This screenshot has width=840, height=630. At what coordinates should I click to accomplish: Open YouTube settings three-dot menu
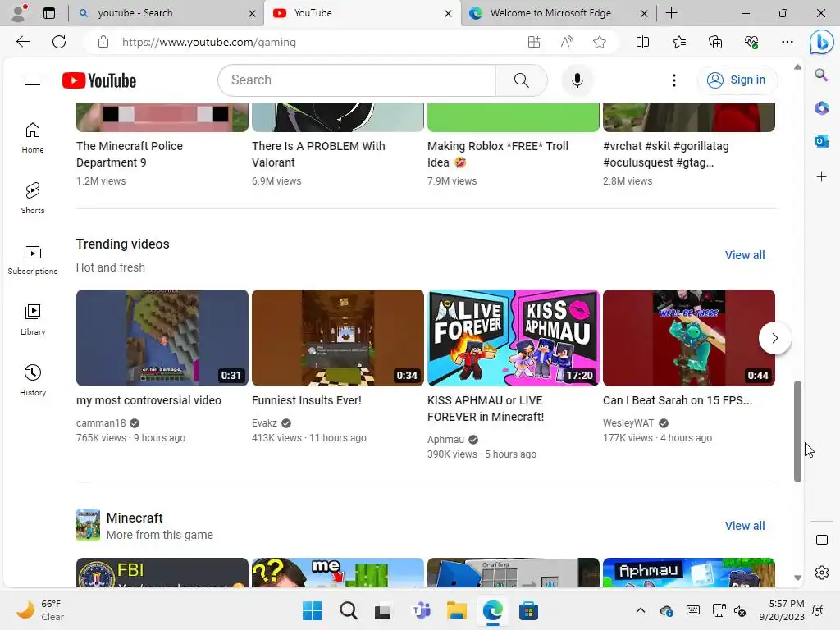click(x=674, y=80)
